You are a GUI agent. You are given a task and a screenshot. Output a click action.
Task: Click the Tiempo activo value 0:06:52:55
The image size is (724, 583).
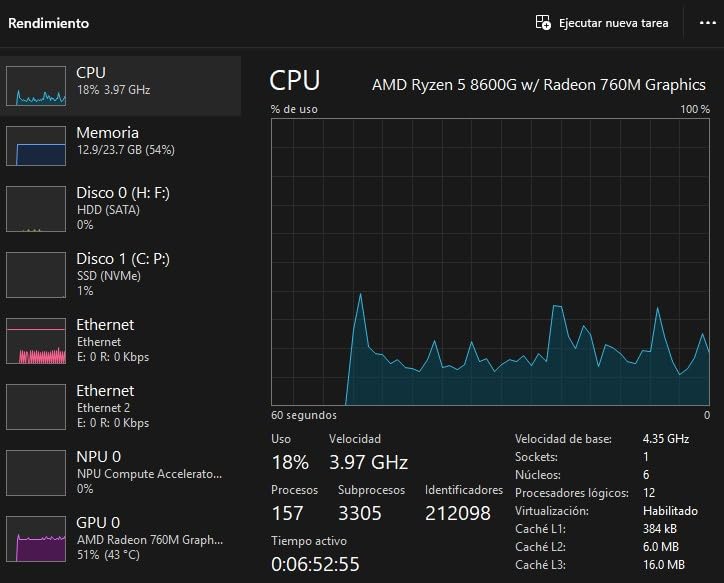coord(315,564)
